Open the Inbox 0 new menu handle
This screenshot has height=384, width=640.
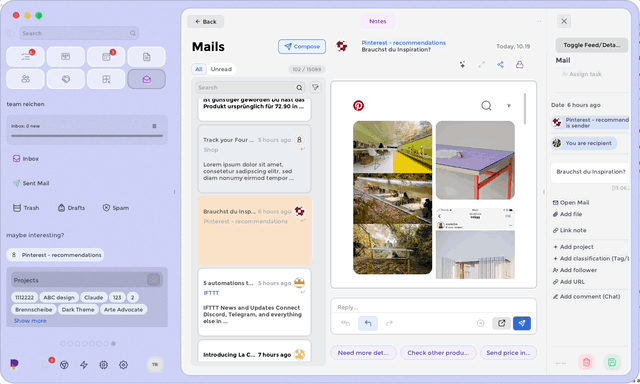154,126
